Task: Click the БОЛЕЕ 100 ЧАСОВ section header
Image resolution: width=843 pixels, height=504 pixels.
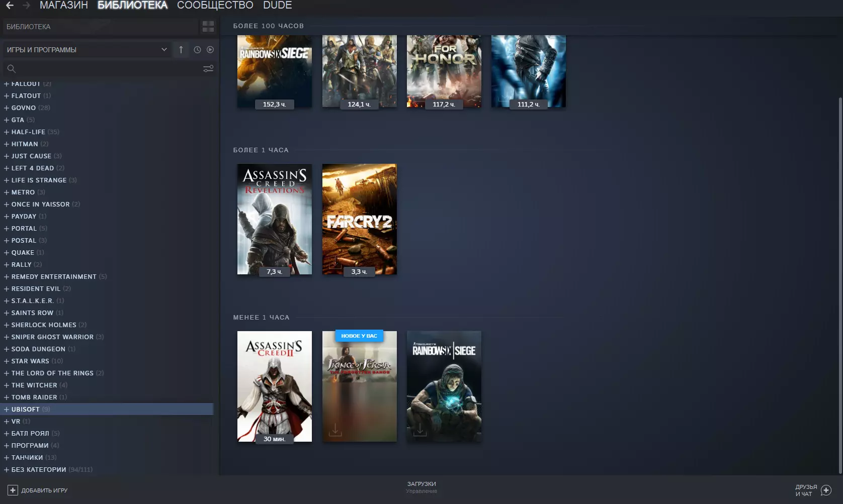Action: 269,26
